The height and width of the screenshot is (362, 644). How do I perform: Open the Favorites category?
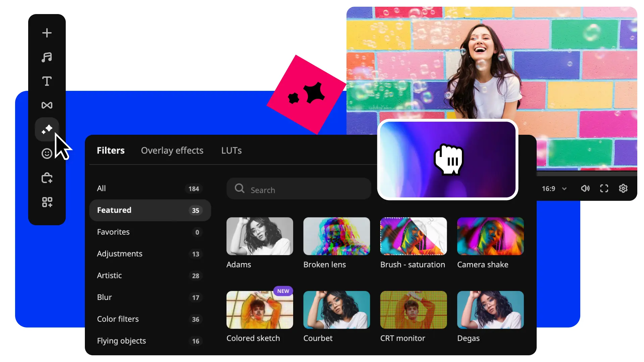[x=150, y=232]
